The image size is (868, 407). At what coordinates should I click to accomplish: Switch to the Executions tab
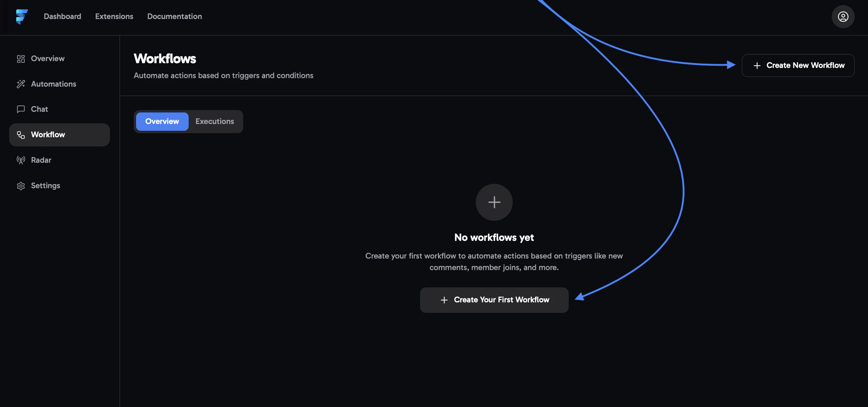point(214,121)
